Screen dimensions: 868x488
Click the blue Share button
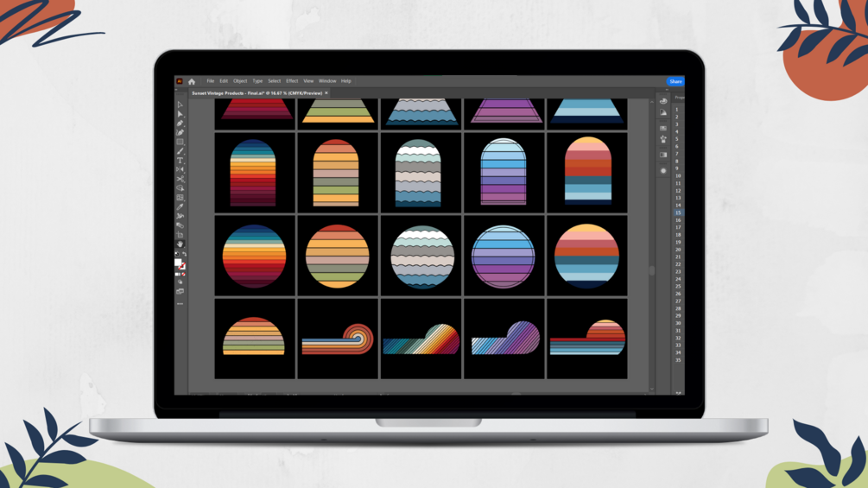click(x=675, y=81)
